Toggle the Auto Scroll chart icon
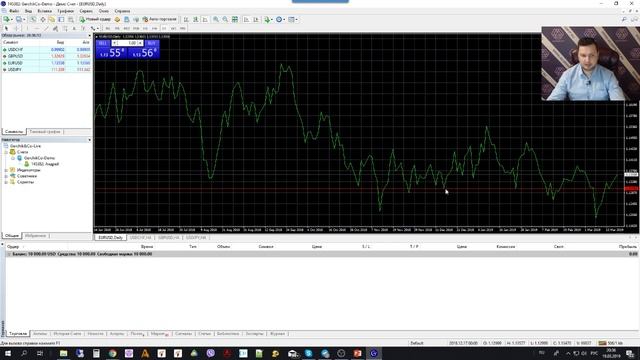 click(247, 19)
